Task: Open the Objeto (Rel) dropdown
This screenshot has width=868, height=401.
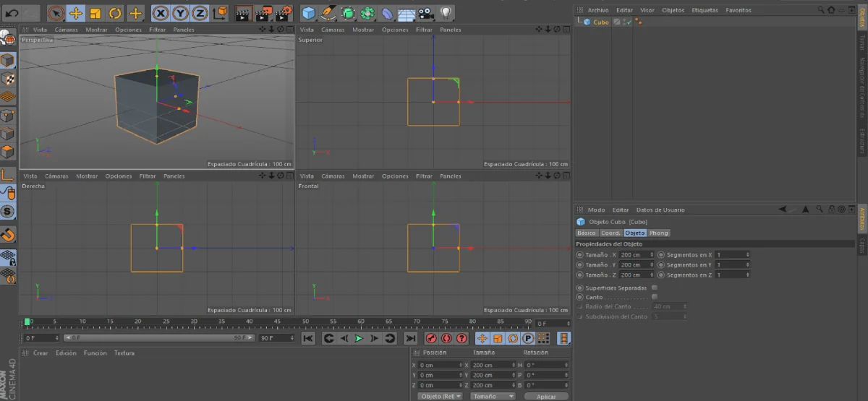Action: tap(439, 396)
